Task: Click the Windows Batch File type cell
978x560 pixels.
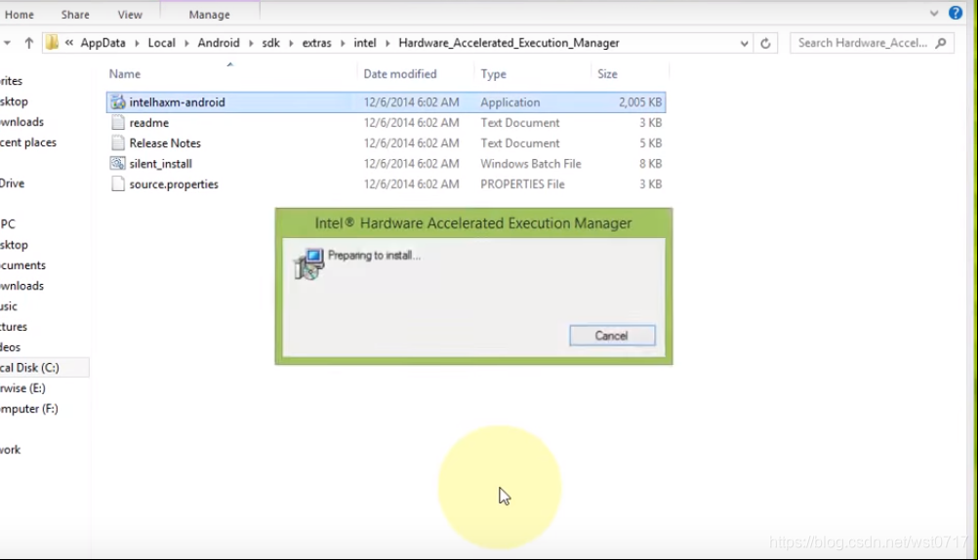Action: click(x=531, y=164)
